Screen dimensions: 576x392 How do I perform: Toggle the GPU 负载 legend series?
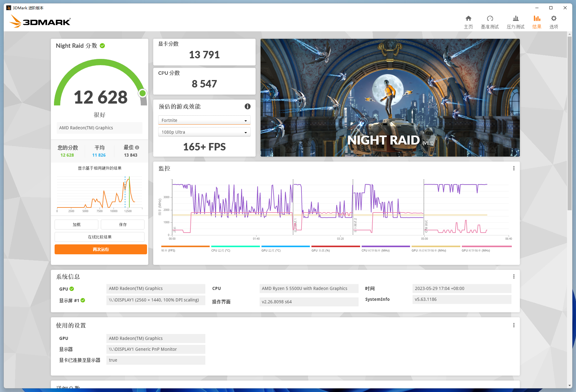tap(336, 249)
